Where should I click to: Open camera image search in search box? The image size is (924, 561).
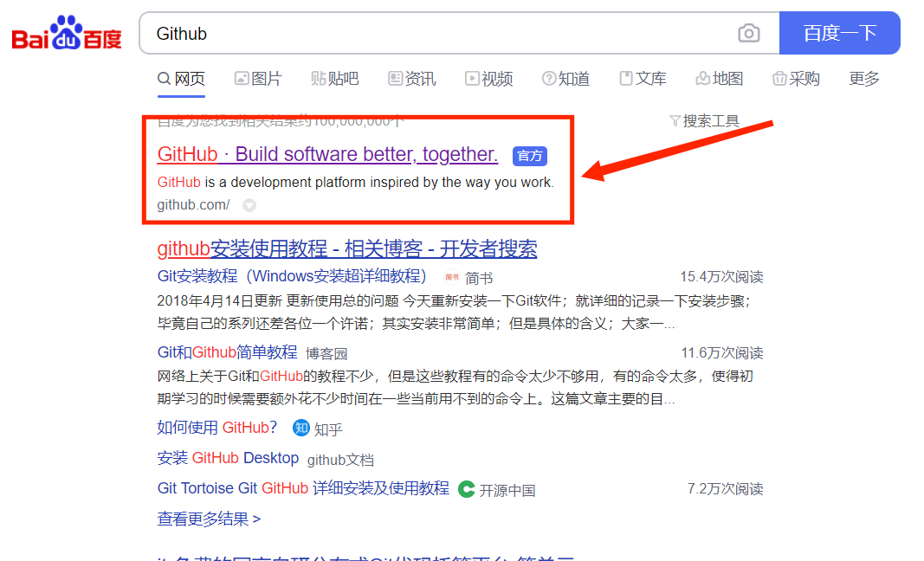[748, 32]
